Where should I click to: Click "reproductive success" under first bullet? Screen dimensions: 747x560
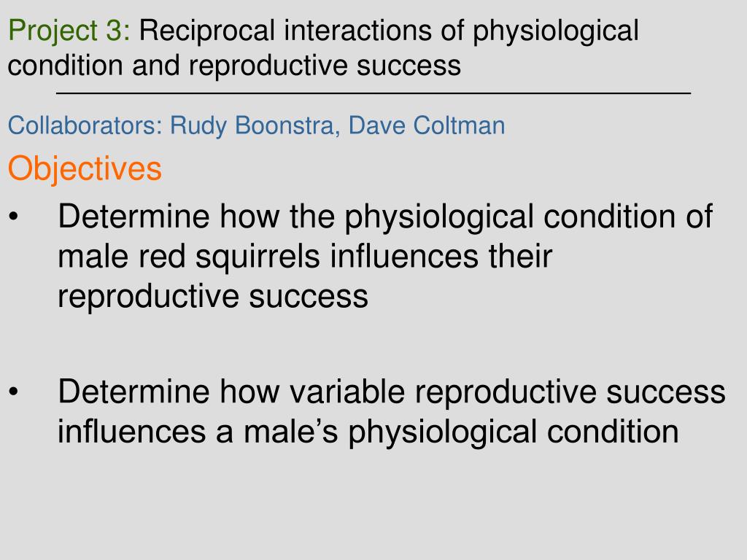(213, 297)
